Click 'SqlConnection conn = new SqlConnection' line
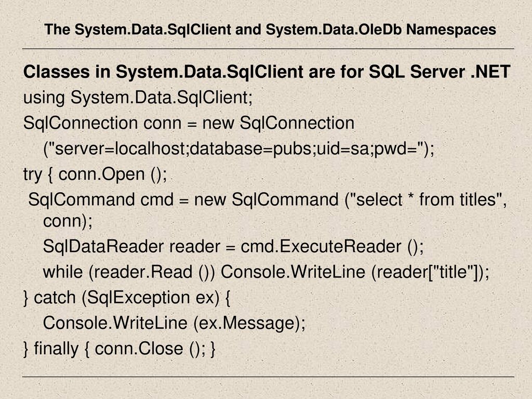Screen dimensions: 532x399 (x=189, y=123)
